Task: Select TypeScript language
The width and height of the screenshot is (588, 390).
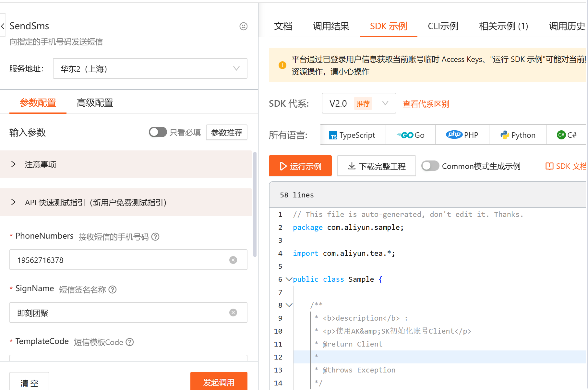Action: tap(353, 135)
